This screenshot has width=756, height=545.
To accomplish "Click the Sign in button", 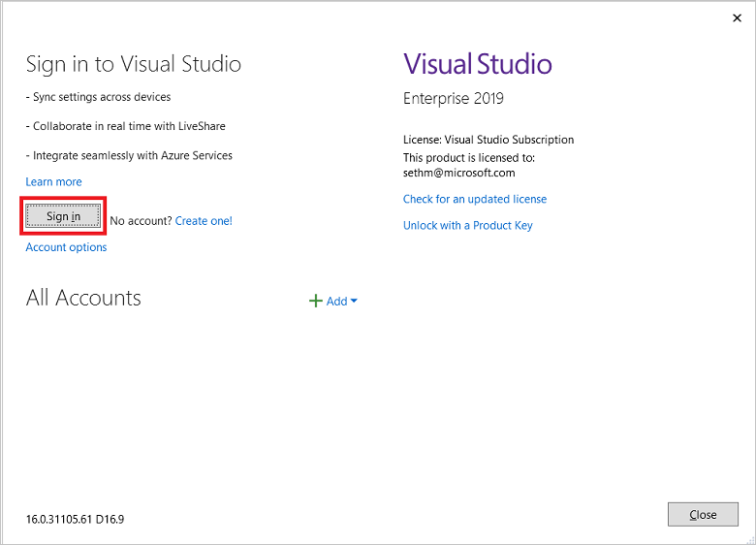I will [x=63, y=216].
